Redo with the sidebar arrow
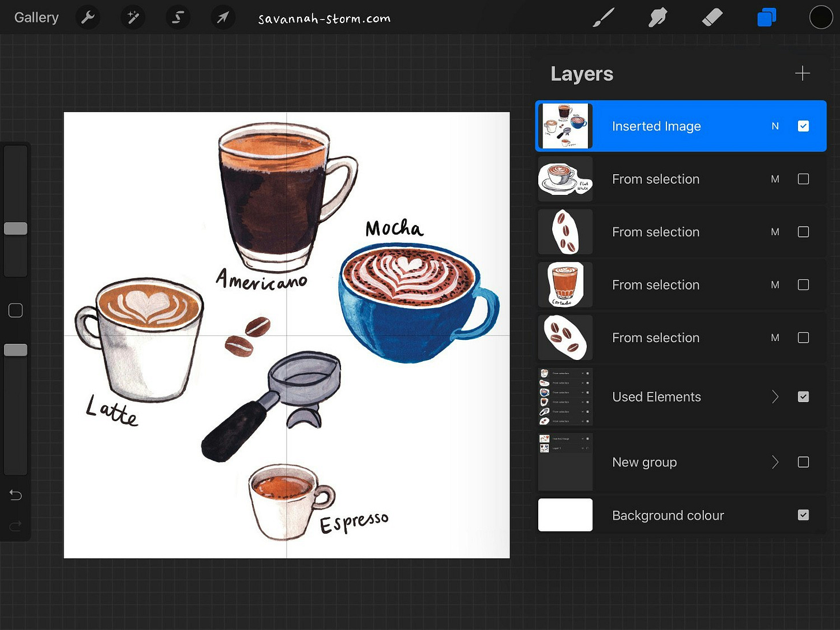The width and height of the screenshot is (840, 630). tap(16, 526)
